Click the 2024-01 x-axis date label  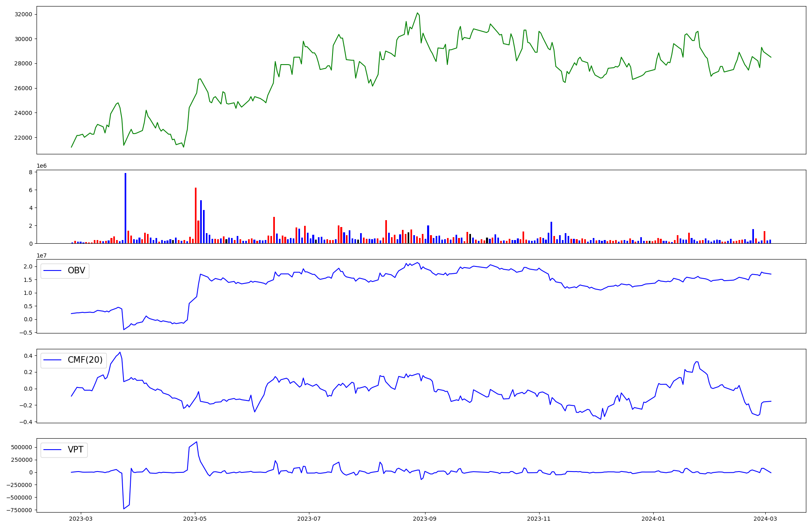click(653, 519)
